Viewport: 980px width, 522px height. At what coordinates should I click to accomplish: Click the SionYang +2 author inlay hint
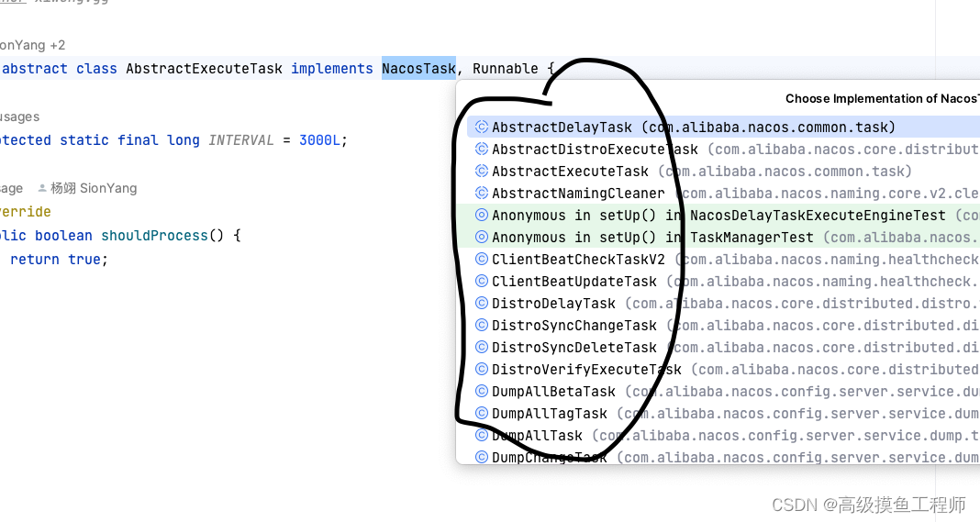click(x=32, y=45)
